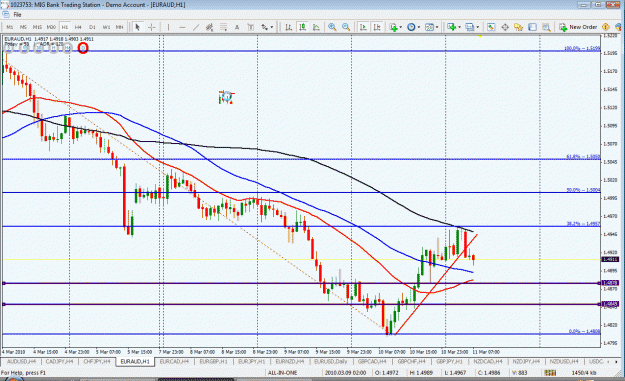Switch chart to MN monthly timeframe

[x=120, y=27]
